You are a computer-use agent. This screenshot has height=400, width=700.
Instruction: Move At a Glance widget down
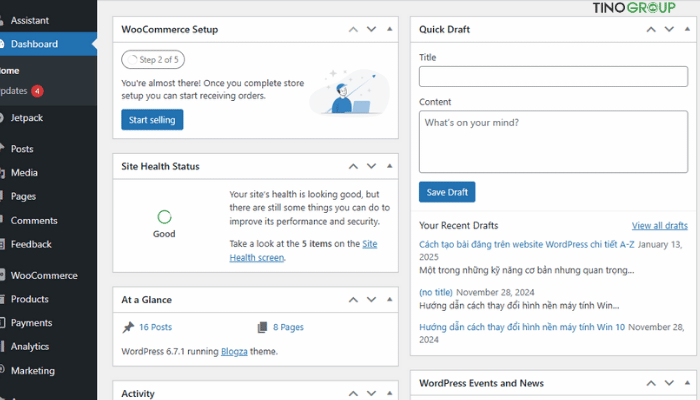371,300
